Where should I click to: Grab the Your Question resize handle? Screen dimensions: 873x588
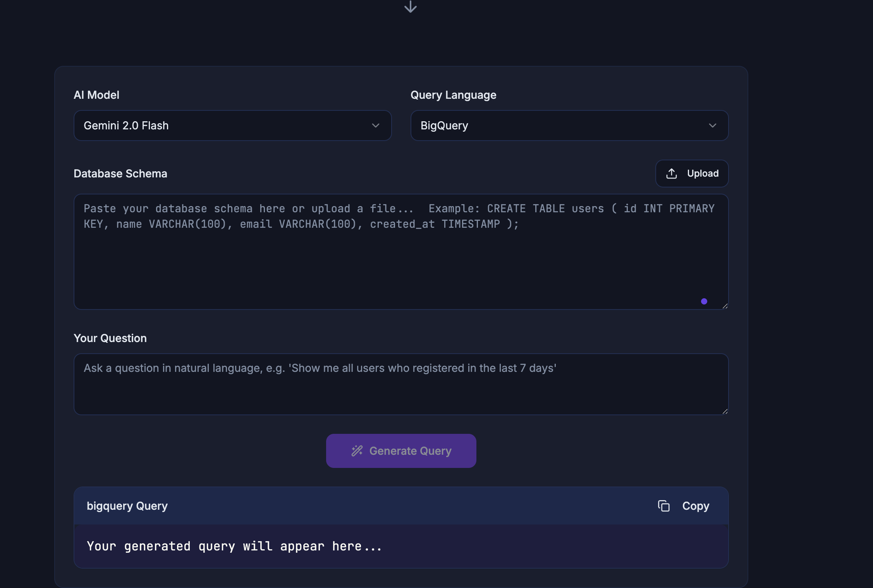coord(725,411)
